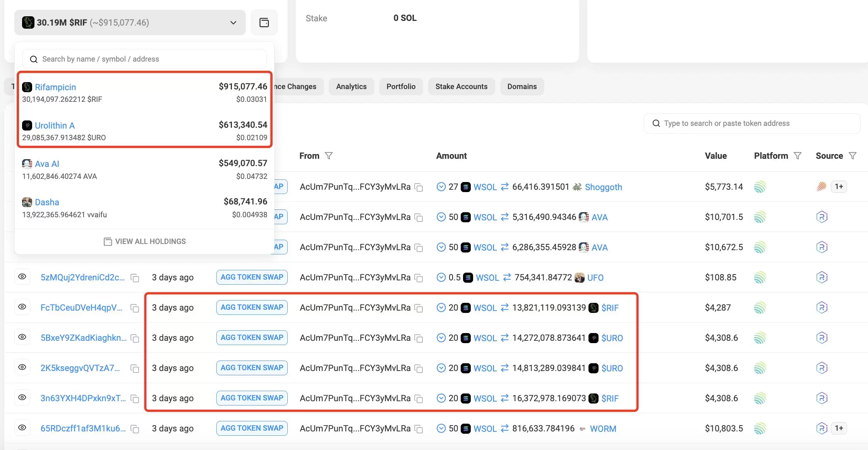Toggle eye icon for 2K5kseggvQVTzA7 row
Image resolution: width=868 pixels, height=450 pixels.
22,367
